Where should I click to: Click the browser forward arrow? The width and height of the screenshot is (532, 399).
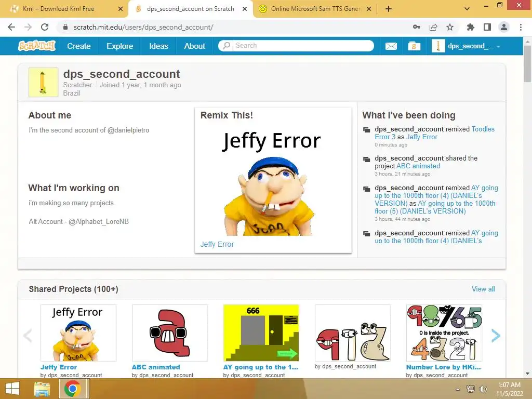point(28,27)
